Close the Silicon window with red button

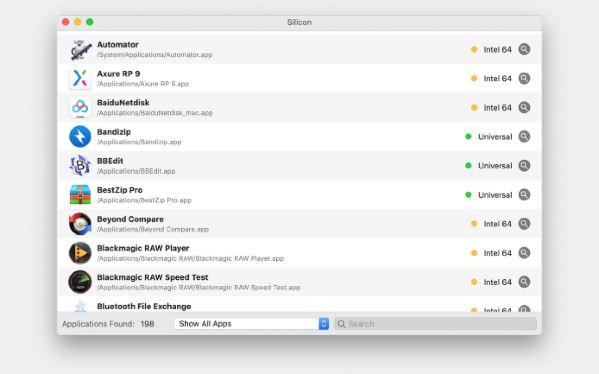pyautogui.click(x=66, y=22)
